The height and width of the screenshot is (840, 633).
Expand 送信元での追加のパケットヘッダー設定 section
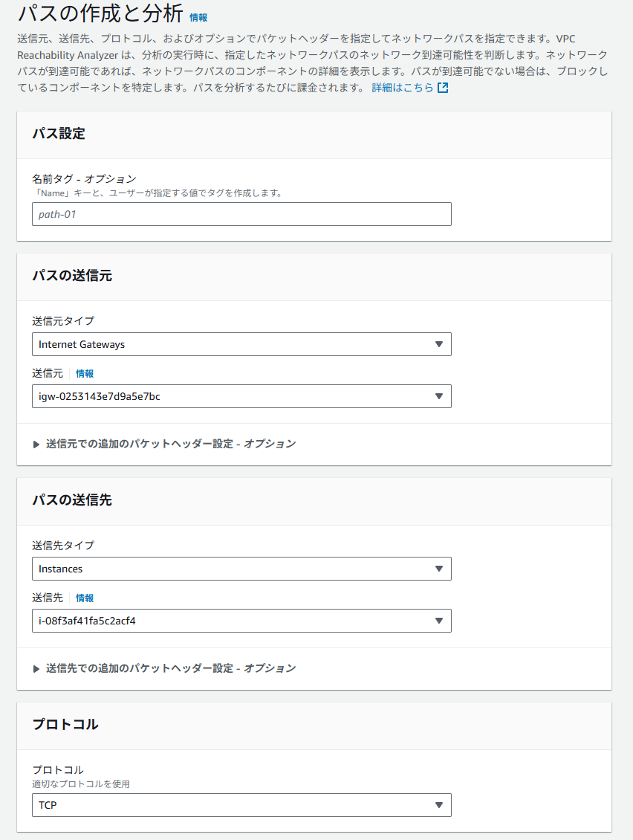pos(164,444)
